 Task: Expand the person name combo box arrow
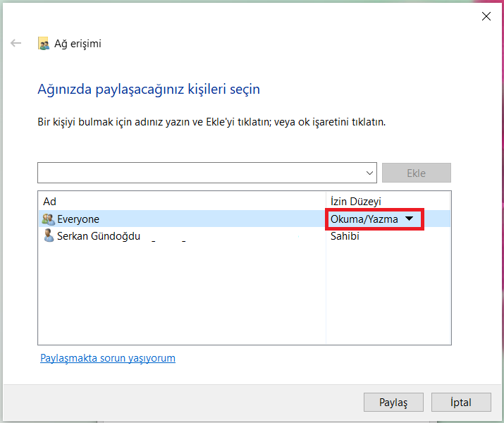tap(369, 173)
